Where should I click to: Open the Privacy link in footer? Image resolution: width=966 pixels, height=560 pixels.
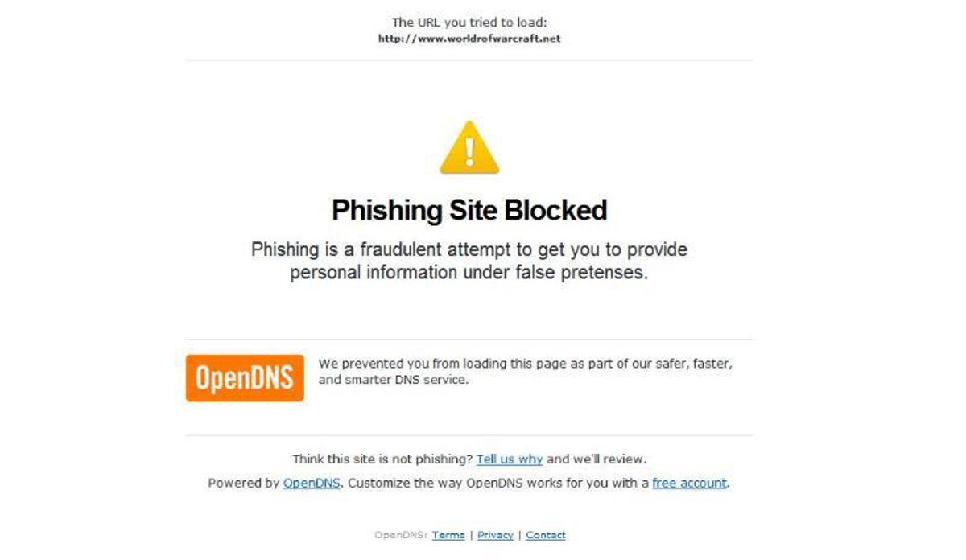[495, 535]
